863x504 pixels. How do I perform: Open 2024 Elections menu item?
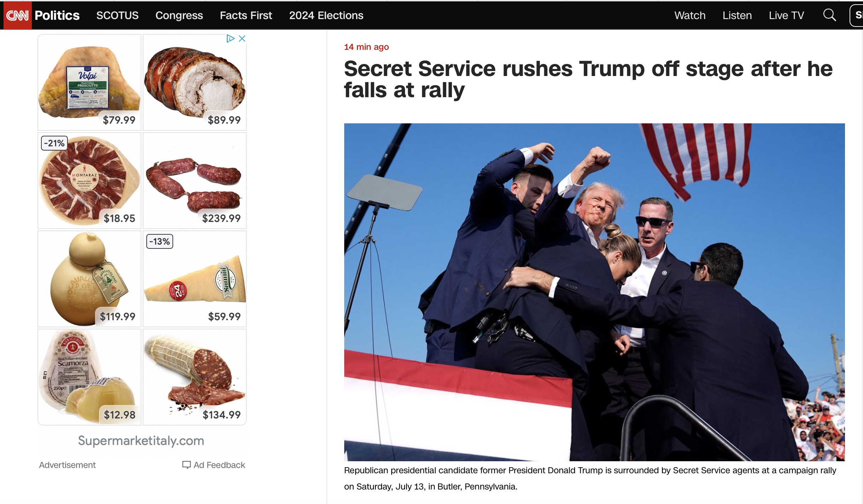326,16
